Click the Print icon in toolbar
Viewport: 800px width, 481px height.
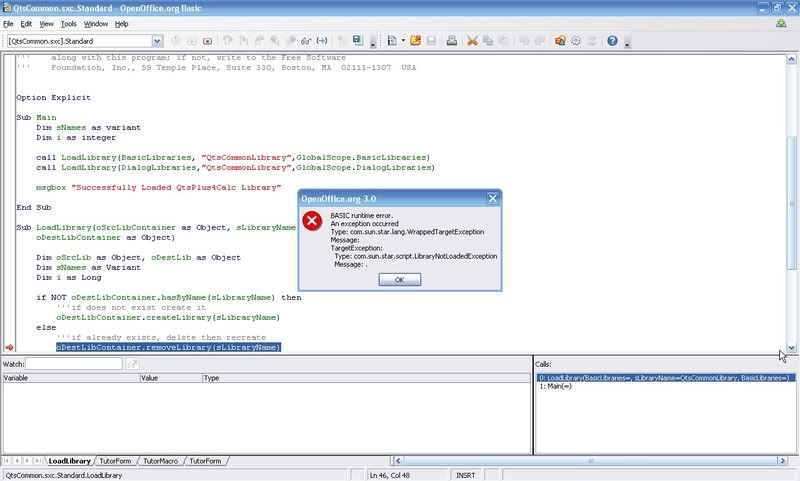tap(452, 41)
